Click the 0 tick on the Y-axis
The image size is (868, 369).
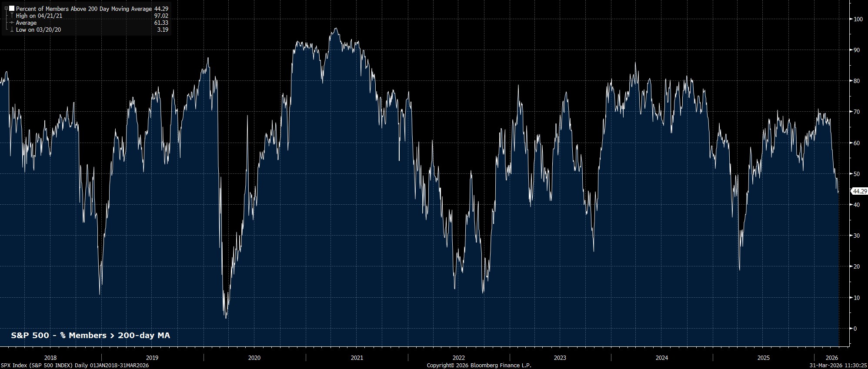855,329
